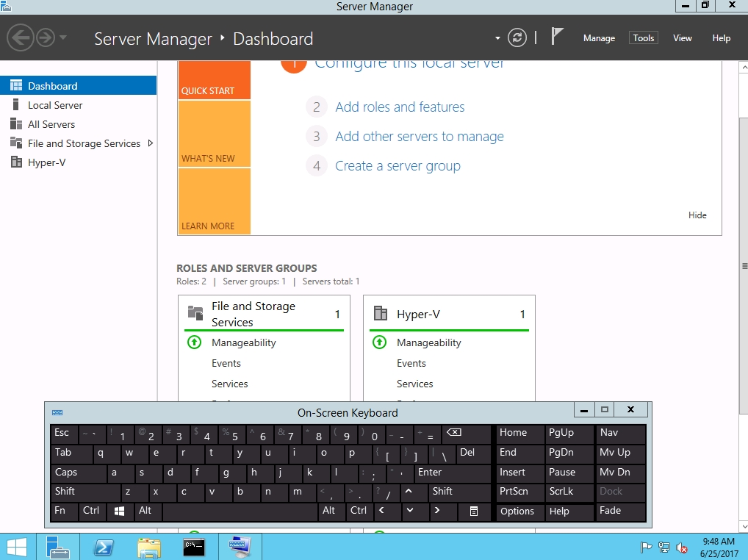The height and width of the screenshot is (560, 748).
Task: Click Create a server group link
Action: click(x=398, y=166)
